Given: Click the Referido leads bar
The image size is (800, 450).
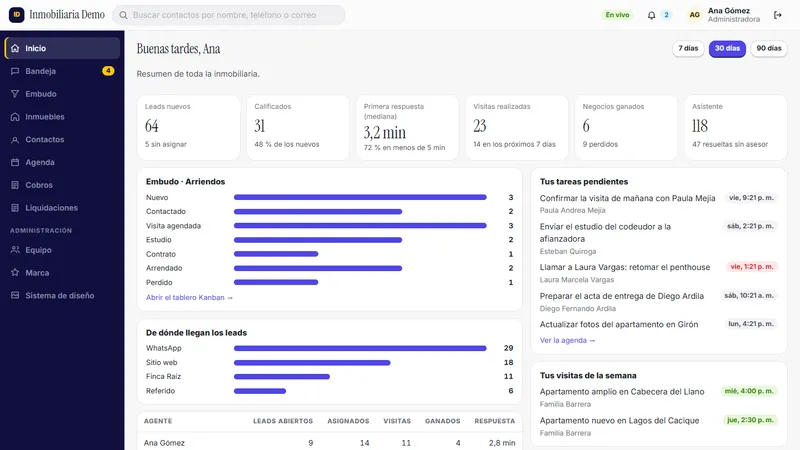Looking at the screenshot, I should pyautogui.click(x=260, y=391).
